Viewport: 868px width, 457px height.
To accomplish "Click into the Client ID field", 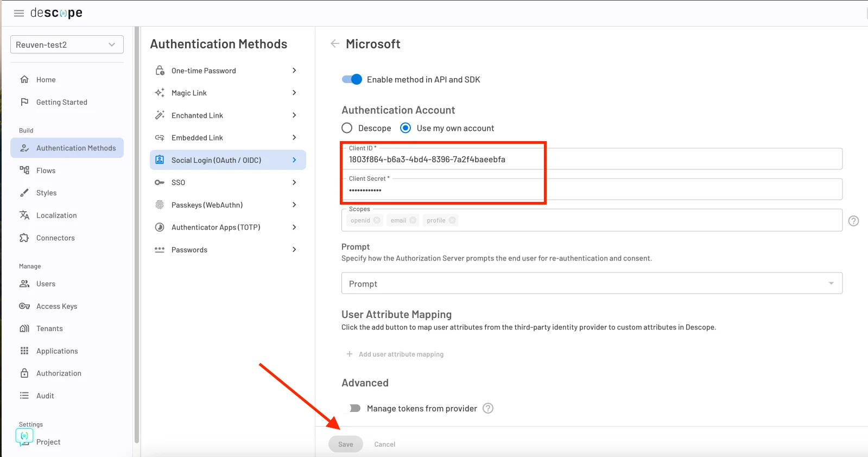I will coord(592,159).
